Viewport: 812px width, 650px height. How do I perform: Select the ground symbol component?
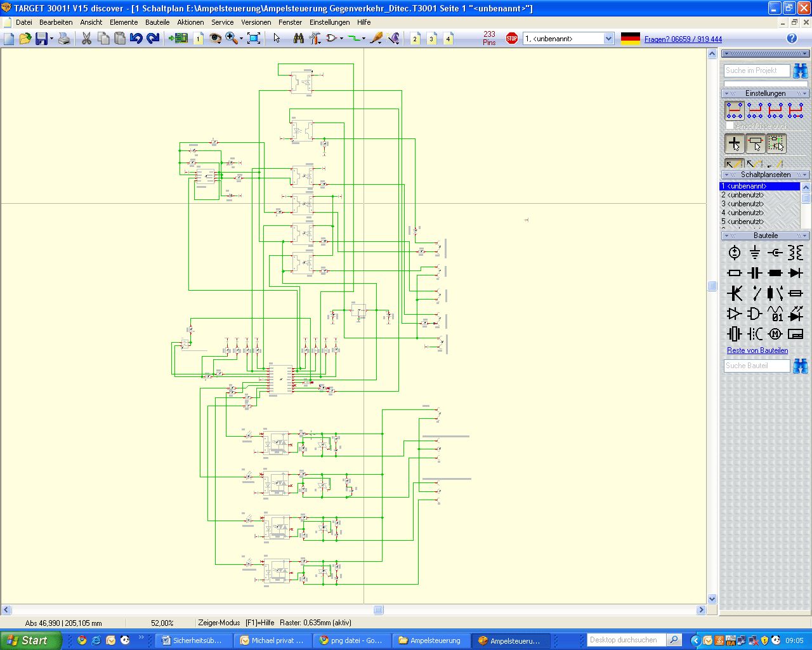pyautogui.click(x=754, y=253)
